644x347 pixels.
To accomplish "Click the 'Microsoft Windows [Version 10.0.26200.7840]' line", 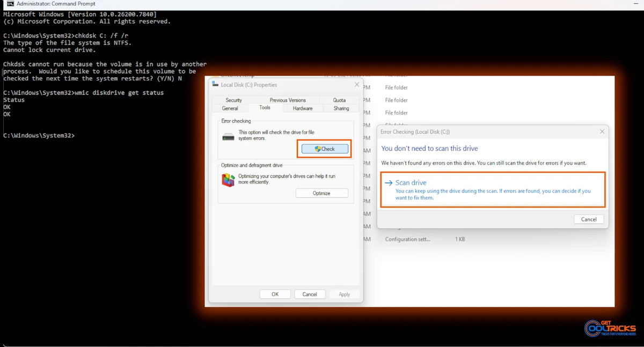I will 80,14.
